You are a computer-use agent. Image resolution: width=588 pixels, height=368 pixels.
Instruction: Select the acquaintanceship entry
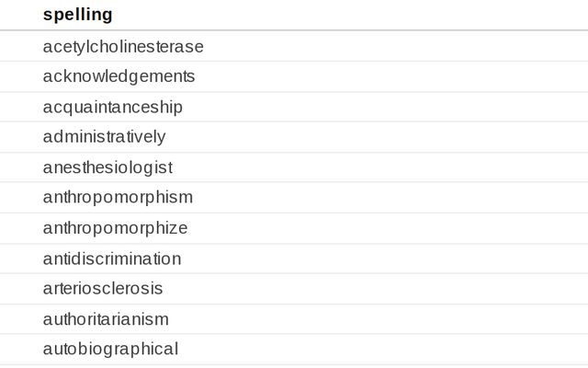pos(112,107)
